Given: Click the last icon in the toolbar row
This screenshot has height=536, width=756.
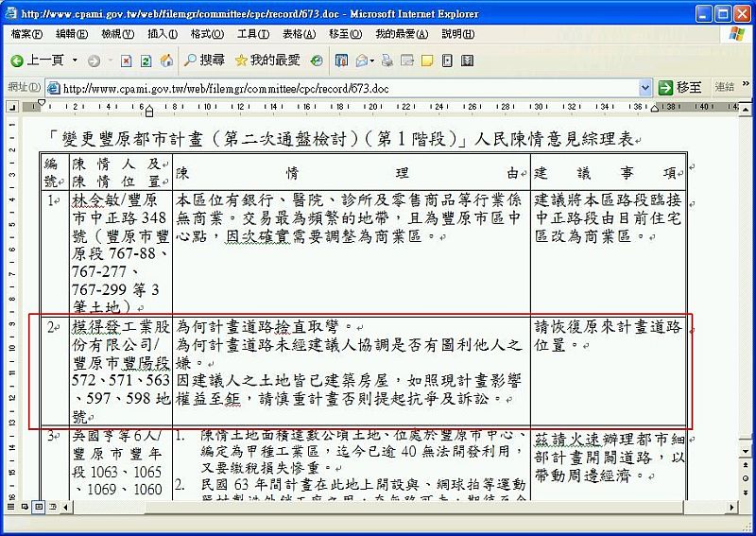Looking at the screenshot, I should pyautogui.click(x=467, y=61).
